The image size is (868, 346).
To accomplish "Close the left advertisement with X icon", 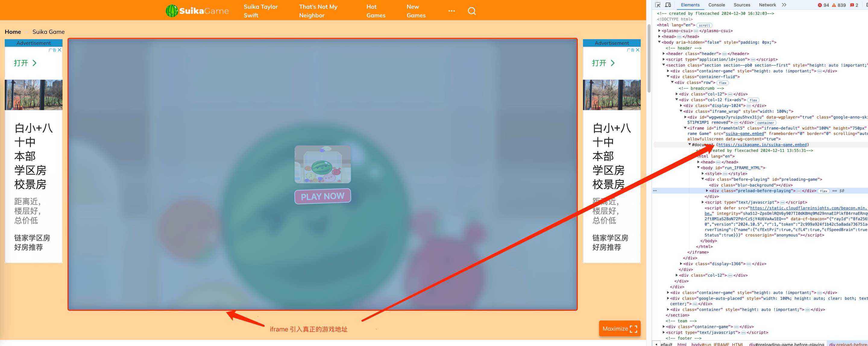I will pos(60,50).
